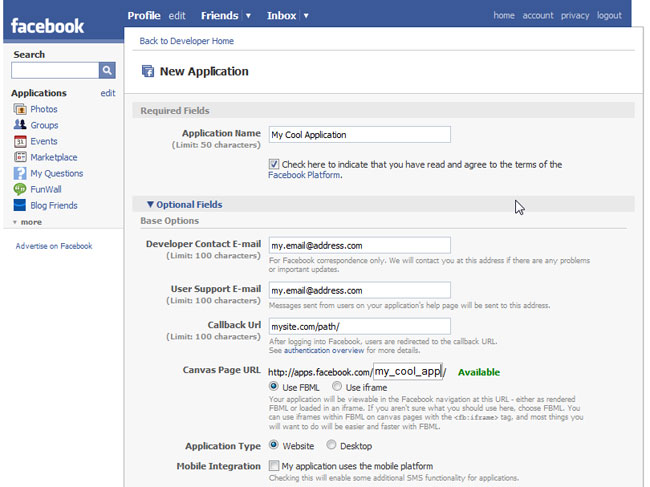Screen dimensions: 650x487
Task: Choose Desktop application type
Action: [331, 445]
